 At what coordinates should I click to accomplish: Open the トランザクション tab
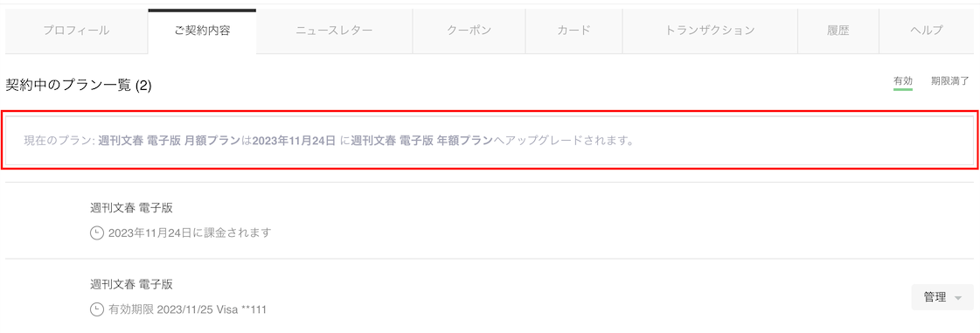[709, 31]
